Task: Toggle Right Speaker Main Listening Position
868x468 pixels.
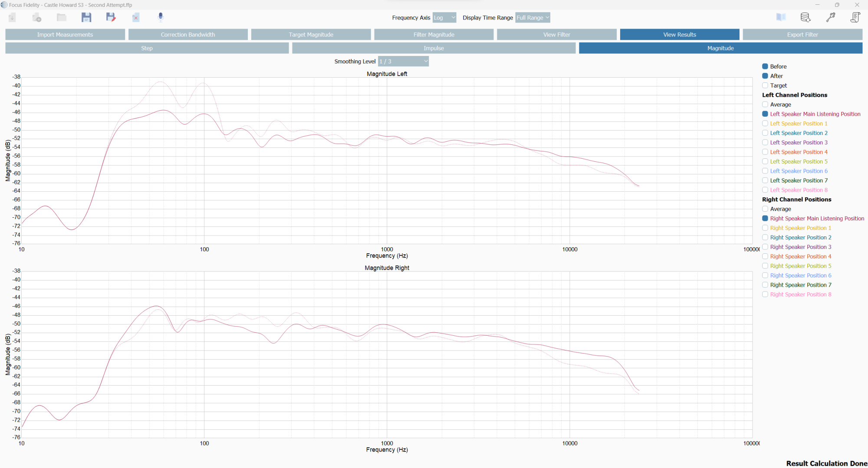Action: pos(765,219)
